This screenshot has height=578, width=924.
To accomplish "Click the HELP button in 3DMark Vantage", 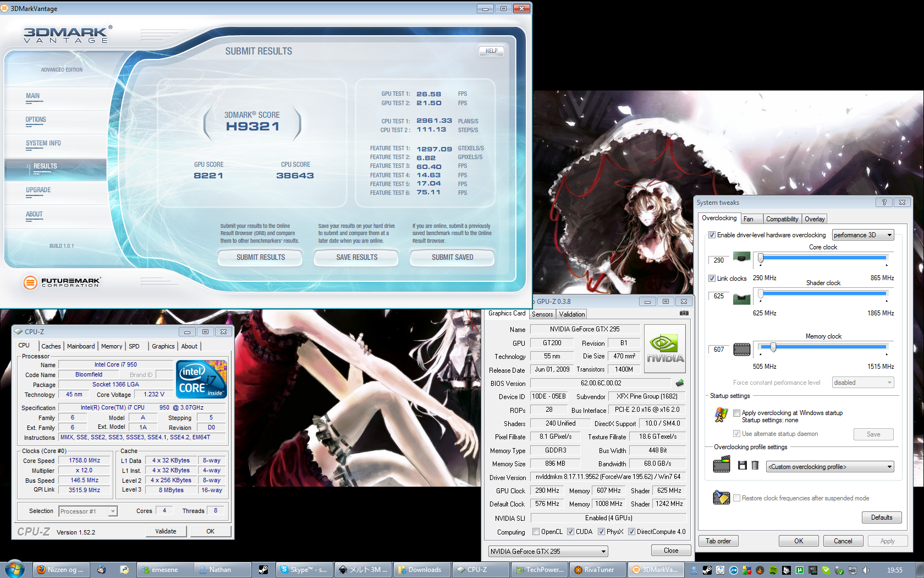I will tap(491, 51).
